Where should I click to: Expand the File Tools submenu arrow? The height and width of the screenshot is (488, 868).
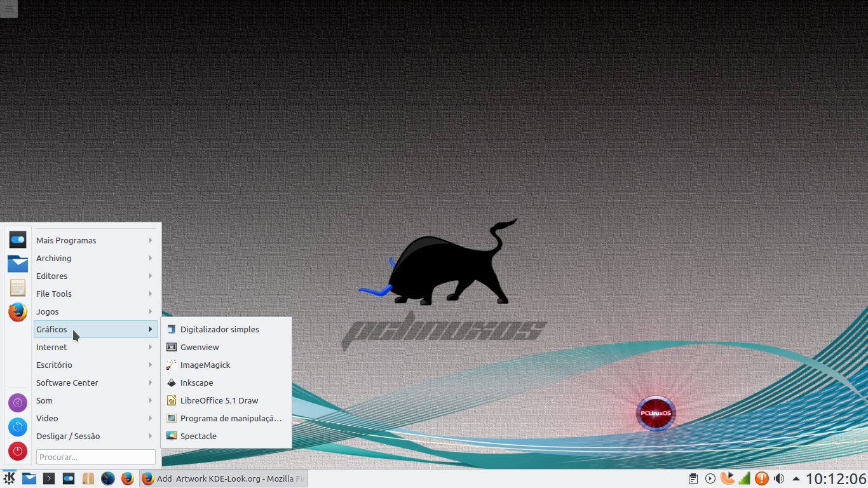[151, 294]
